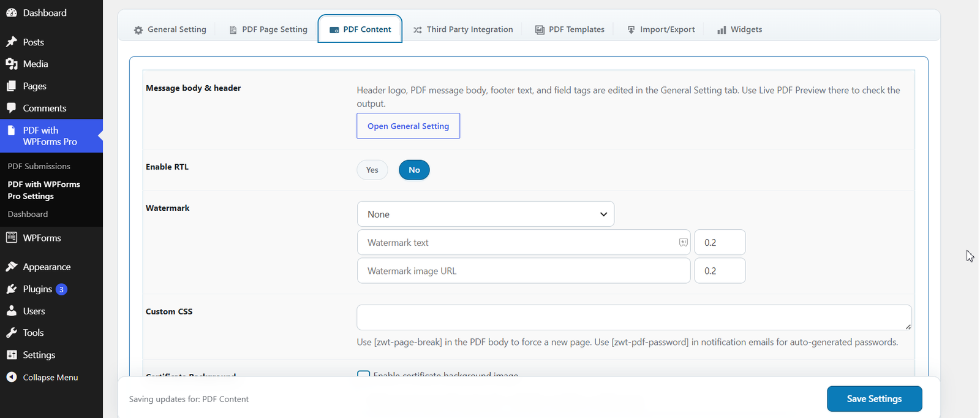This screenshot has width=980, height=418.
Task: Click the PDF with WPForms Pro document icon
Action: [12, 131]
